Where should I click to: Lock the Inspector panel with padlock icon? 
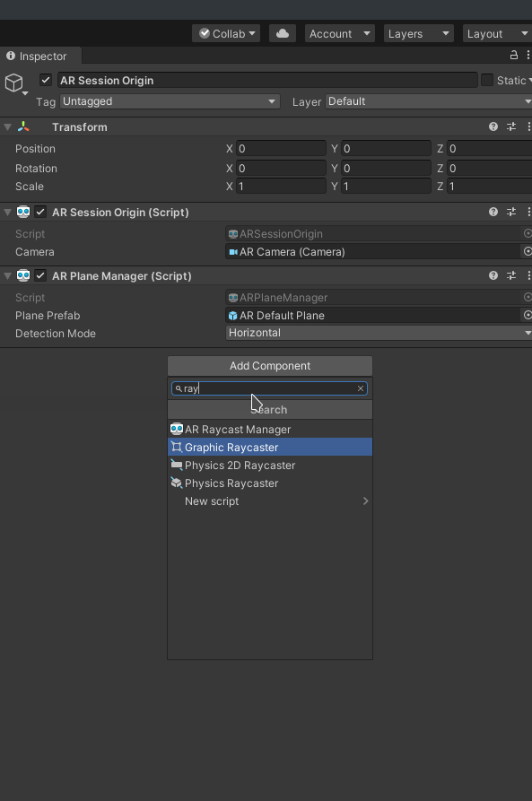pyautogui.click(x=513, y=56)
